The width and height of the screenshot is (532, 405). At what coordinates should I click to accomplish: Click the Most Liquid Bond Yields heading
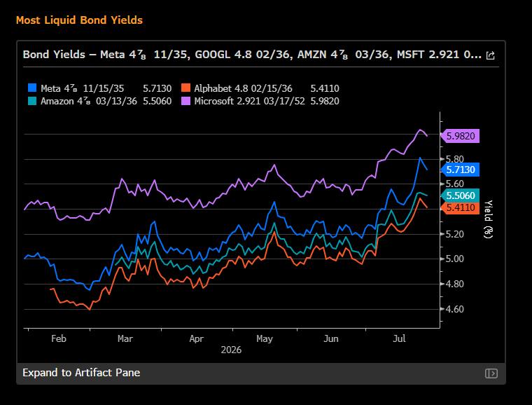tap(79, 20)
